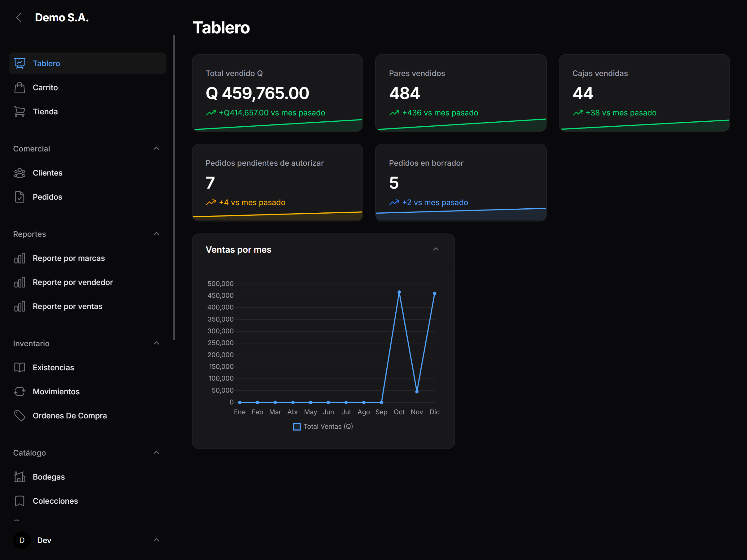Click the Clientes people icon
747x560 pixels.
click(20, 173)
